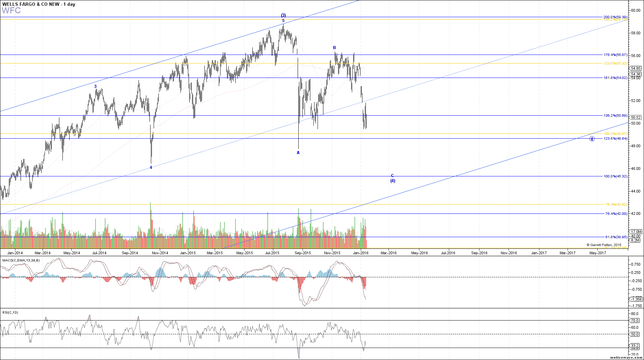Open the RSI(C,13) study label
Screen dimensions: 644x360
(10, 313)
